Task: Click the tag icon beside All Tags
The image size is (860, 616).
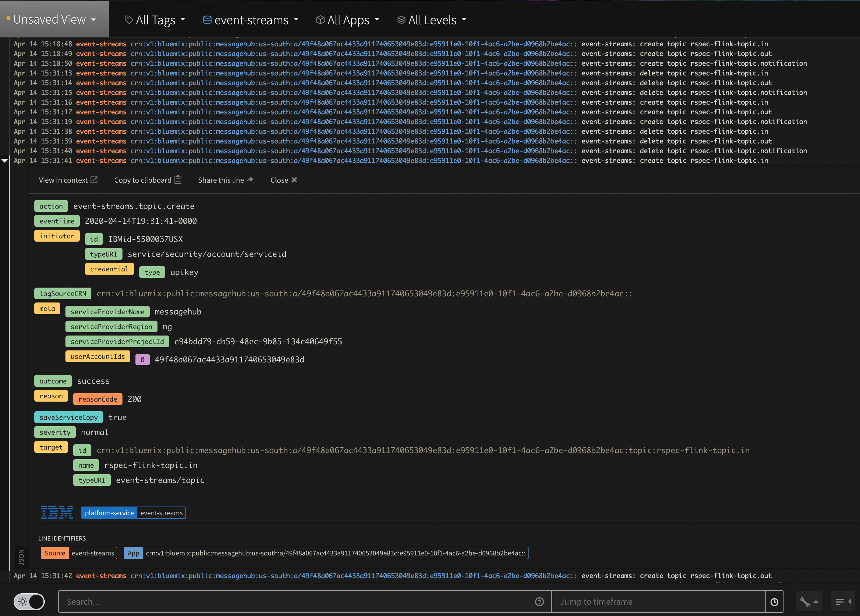Action: [x=129, y=20]
